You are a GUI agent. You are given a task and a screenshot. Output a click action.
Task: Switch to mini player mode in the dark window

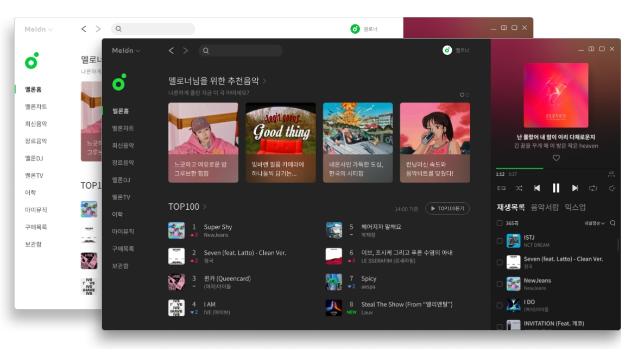tap(591, 49)
